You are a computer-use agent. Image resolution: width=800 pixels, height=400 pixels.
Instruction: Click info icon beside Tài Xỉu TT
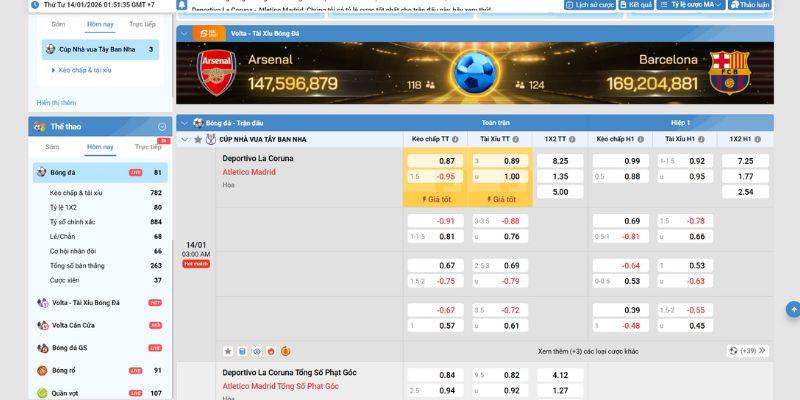516,139
